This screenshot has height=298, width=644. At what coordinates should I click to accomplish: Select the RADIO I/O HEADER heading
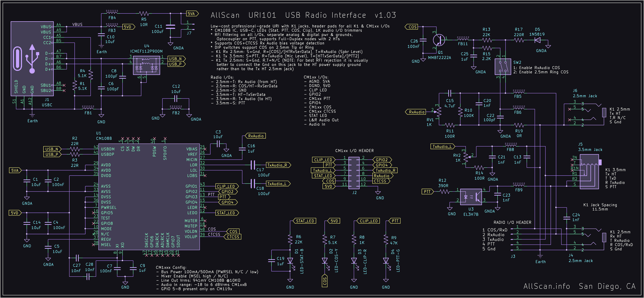[512, 222]
